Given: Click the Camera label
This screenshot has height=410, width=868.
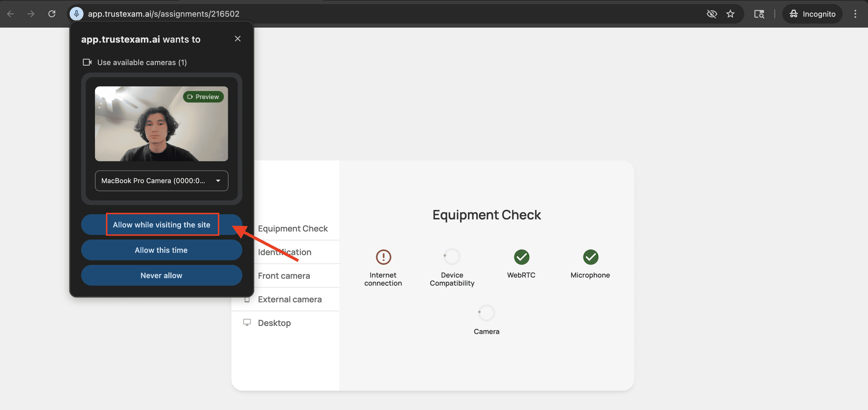Looking at the screenshot, I should [487, 331].
